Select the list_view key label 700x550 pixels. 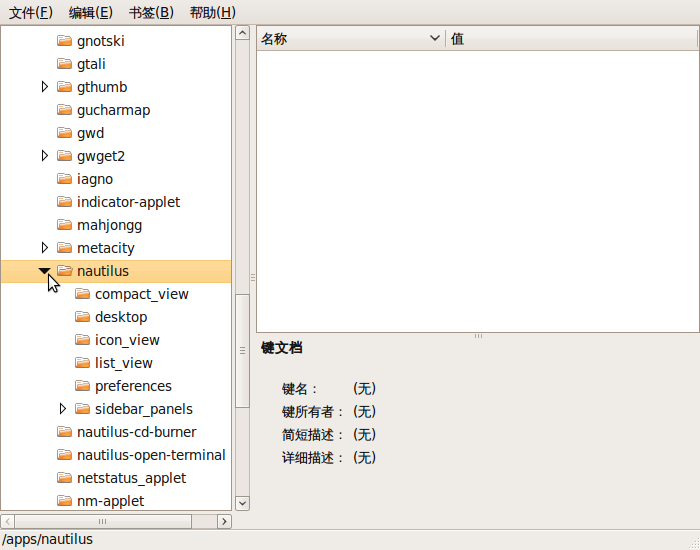123,363
